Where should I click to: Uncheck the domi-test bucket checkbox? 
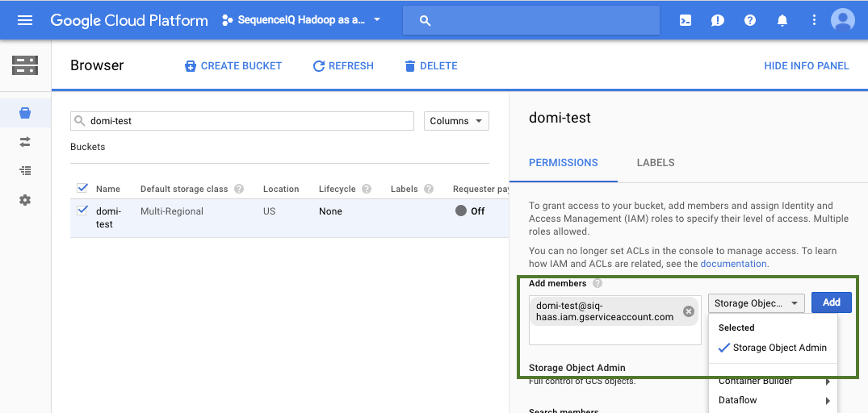tap(82, 211)
